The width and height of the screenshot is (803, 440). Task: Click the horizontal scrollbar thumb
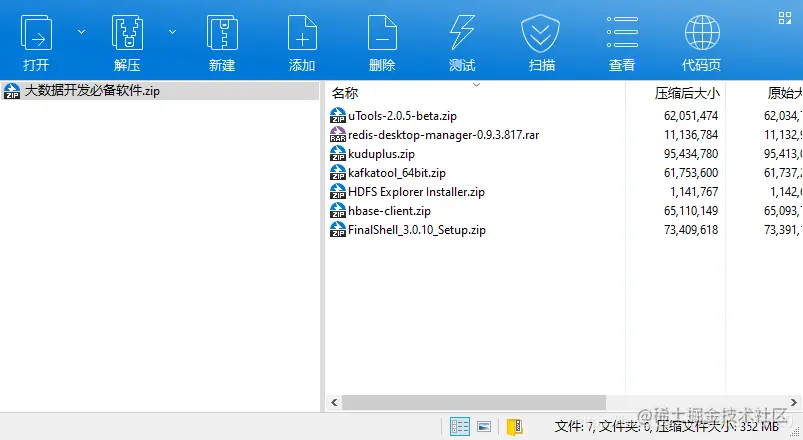click(x=474, y=403)
